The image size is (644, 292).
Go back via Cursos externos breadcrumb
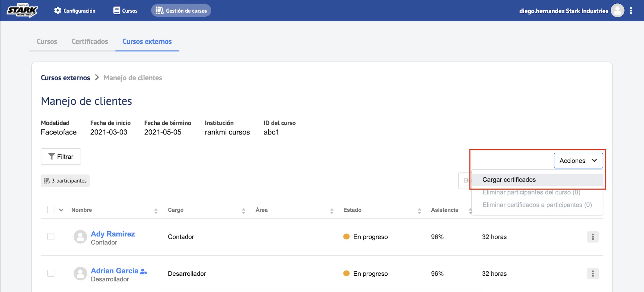coord(65,78)
